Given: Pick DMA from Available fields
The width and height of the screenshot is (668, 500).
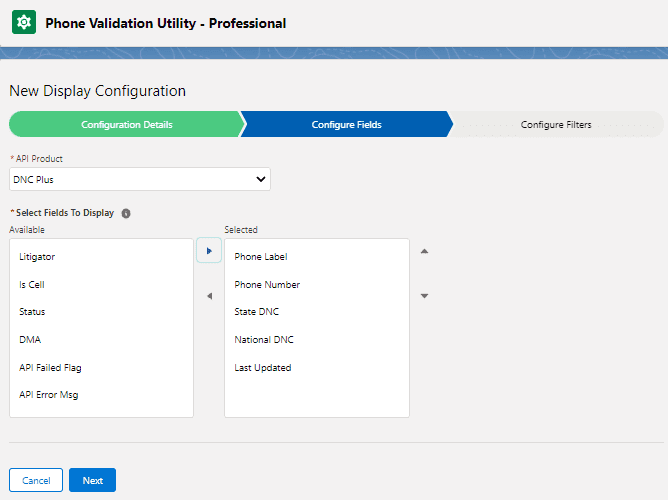Looking at the screenshot, I should [x=30, y=340].
